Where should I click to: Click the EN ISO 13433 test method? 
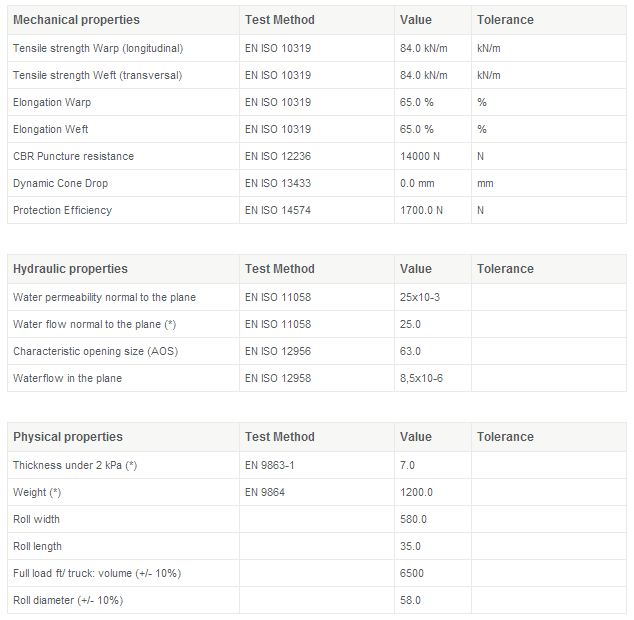(278, 183)
